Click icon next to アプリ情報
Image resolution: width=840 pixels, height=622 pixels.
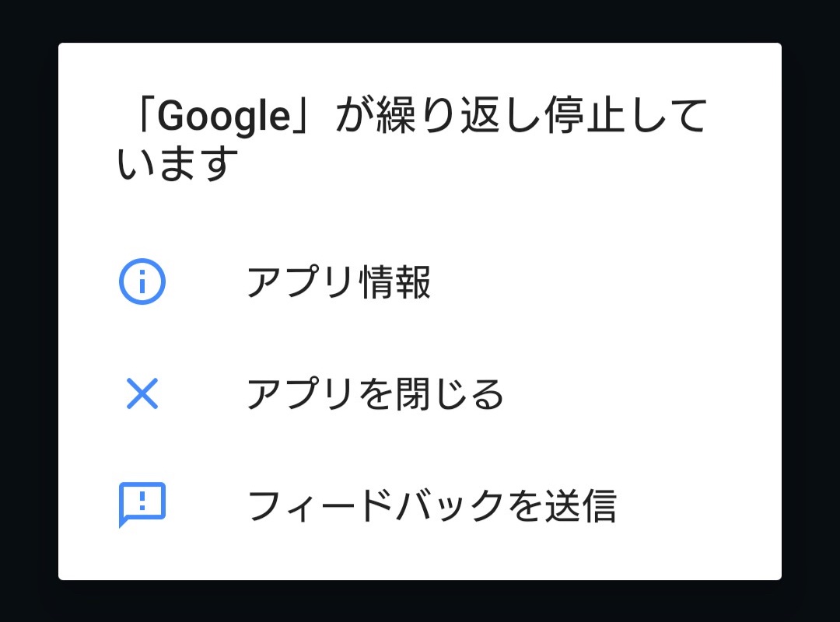(x=142, y=281)
